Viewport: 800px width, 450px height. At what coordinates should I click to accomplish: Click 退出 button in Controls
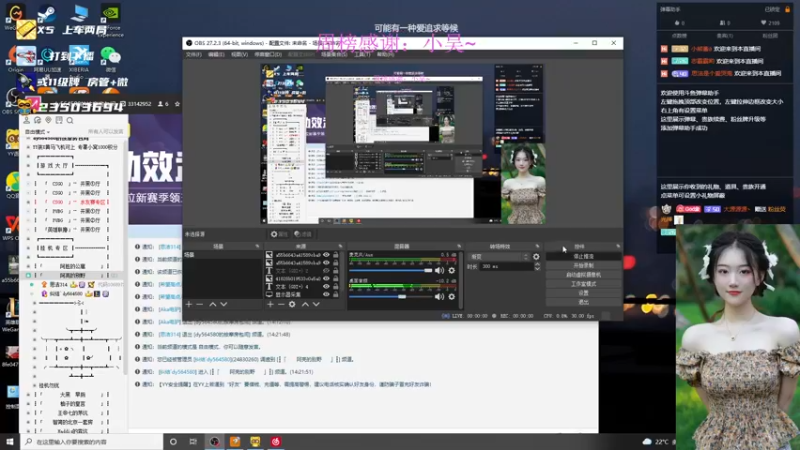pyautogui.click(x=584, y=303)
